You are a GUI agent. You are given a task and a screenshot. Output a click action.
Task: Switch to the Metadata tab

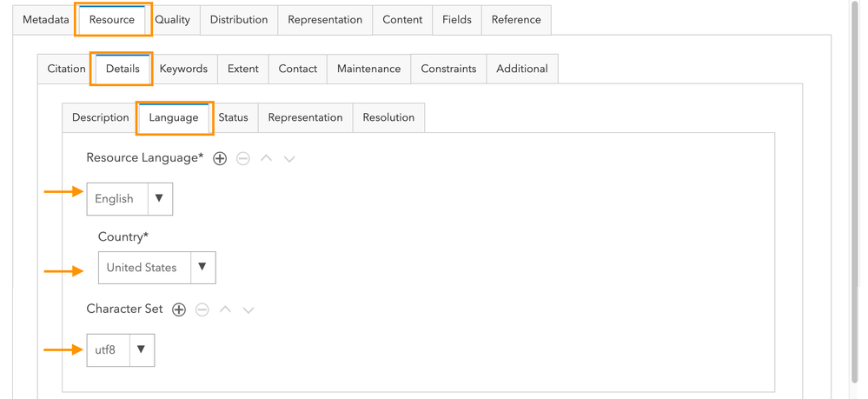(46, 19)
